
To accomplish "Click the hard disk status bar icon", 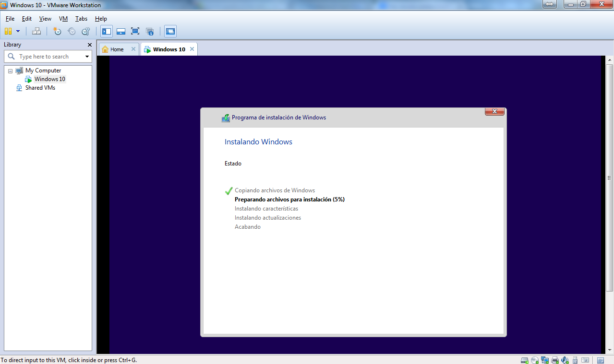I will pos(525,360).
